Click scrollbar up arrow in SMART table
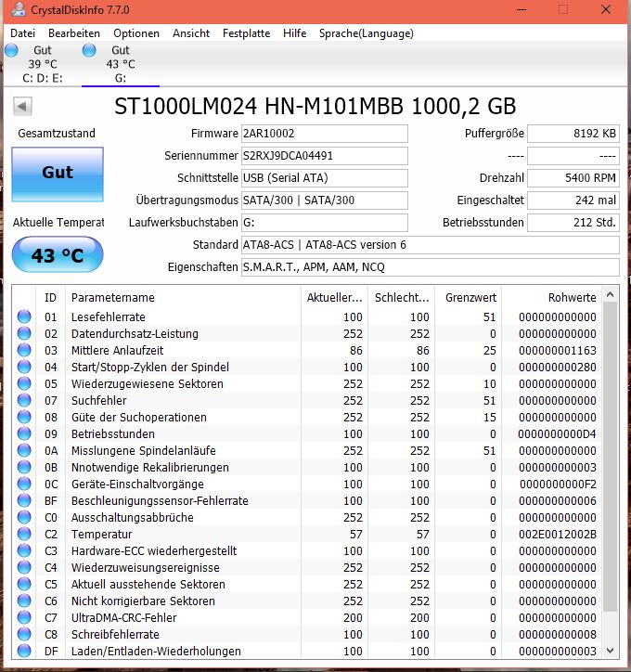 [x=611, y=295]
